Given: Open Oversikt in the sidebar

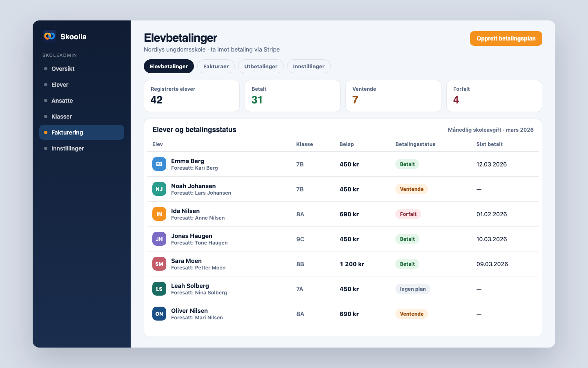Looking at the screenshot, I should 82,69.
